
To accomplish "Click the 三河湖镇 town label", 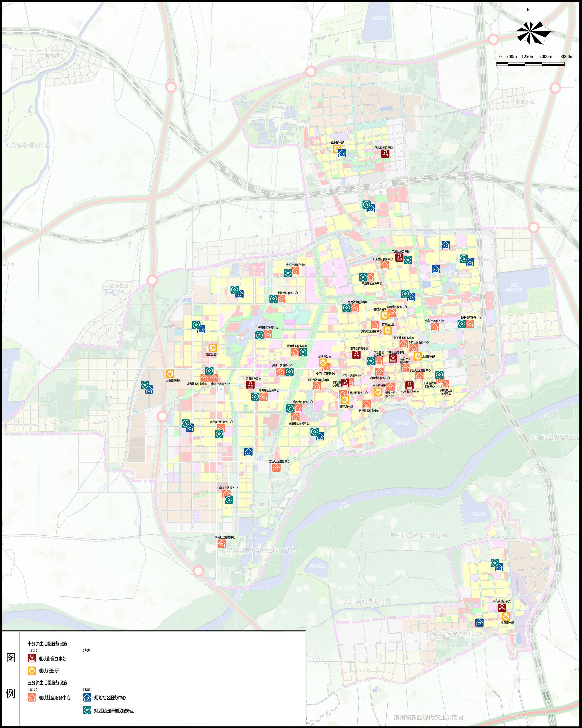I will click(x=49, y=56).
